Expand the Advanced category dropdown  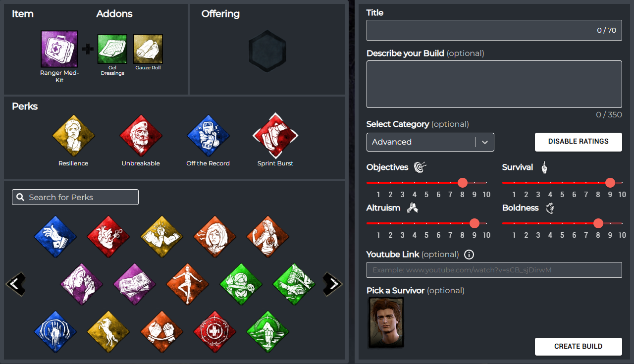430,142
